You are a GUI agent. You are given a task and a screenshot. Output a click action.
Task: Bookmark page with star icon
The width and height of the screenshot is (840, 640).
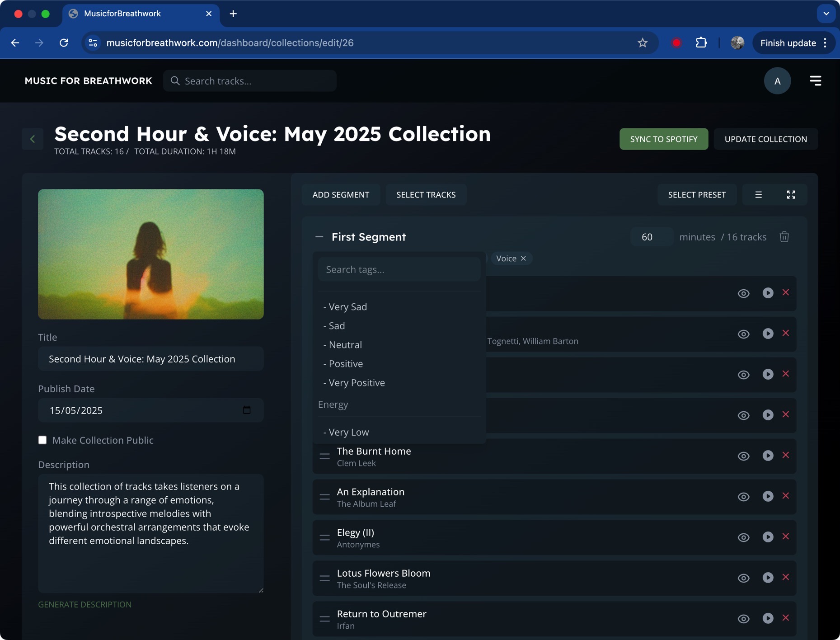pos(642,43)
